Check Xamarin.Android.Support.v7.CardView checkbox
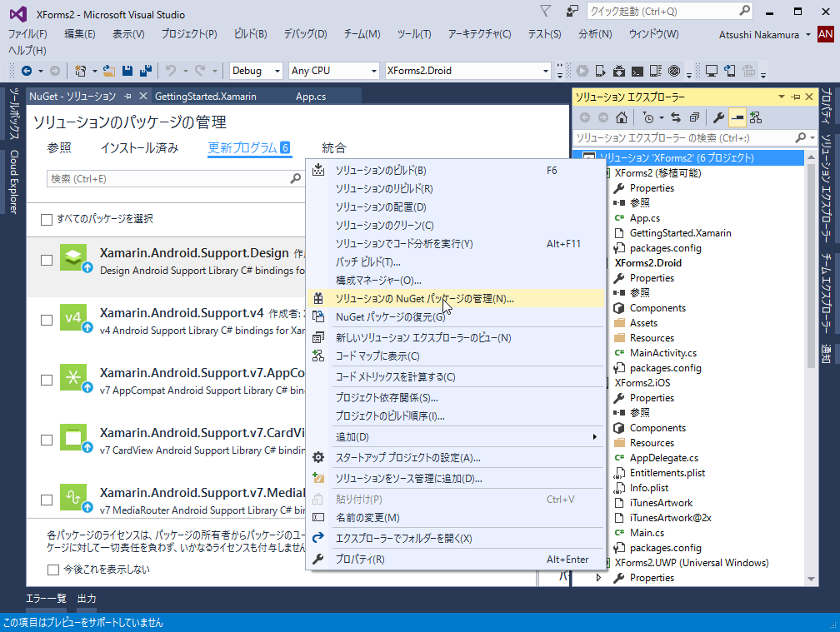 pos(47,440)
